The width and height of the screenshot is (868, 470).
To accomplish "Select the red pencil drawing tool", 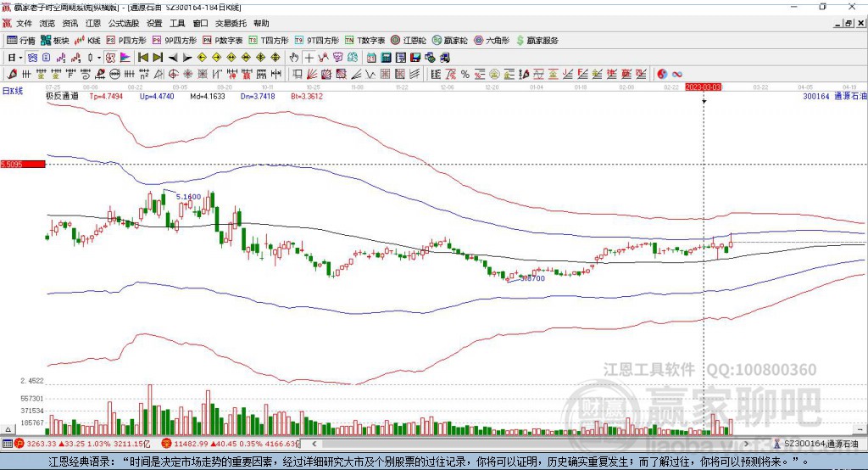I will point(12,75).
